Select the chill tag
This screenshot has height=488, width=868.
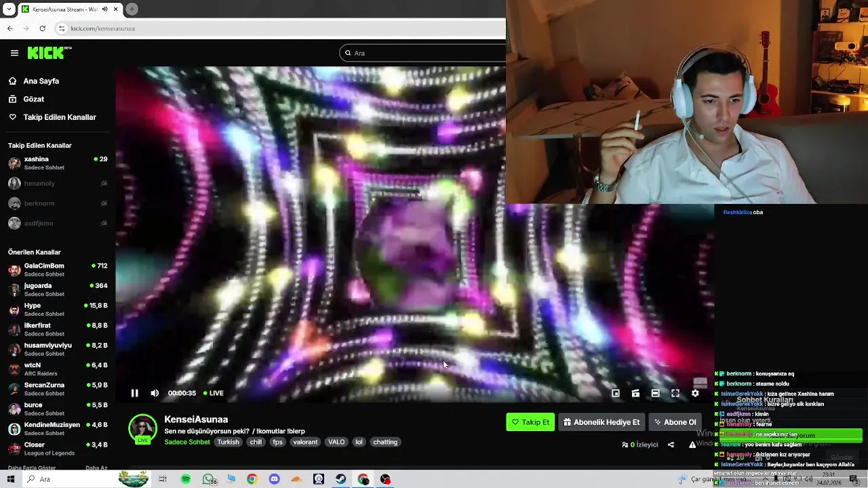(256, 442)
